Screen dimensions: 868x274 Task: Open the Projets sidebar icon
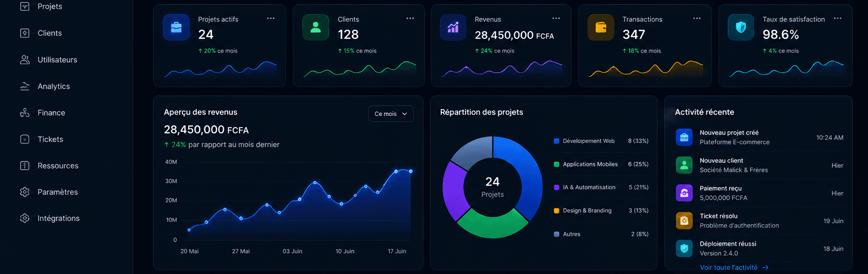click(x=24, y=6)
